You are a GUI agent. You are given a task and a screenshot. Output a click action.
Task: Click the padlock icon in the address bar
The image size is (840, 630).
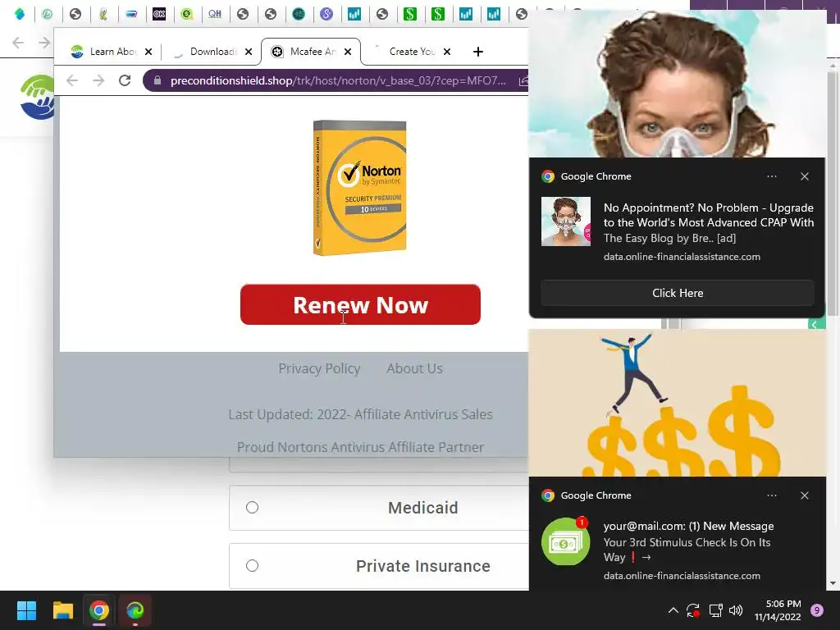157,80
